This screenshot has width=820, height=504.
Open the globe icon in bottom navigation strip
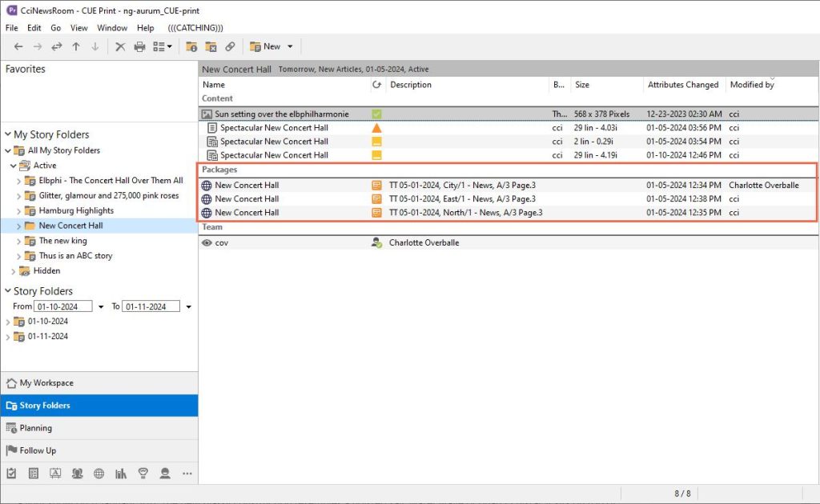point(99,474)
